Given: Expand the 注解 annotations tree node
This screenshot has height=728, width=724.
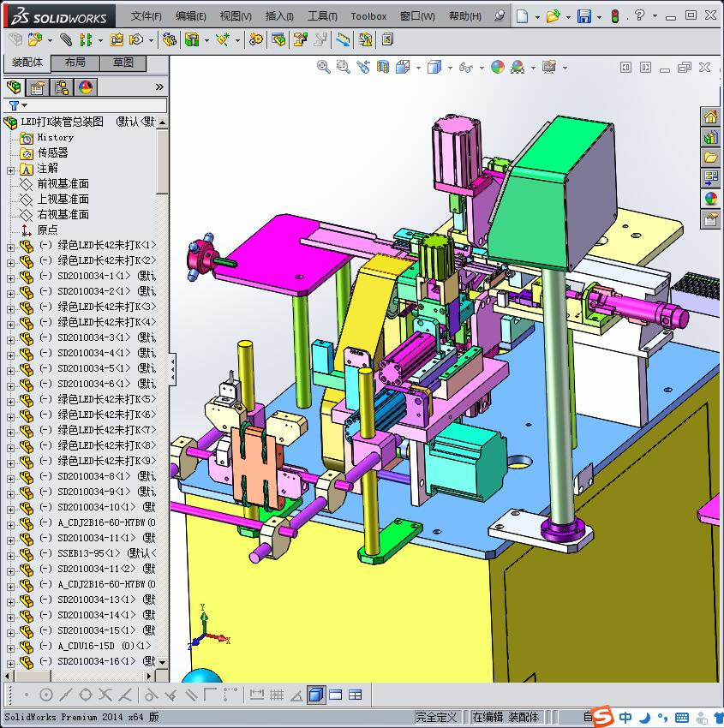Looking at the screenshot, I should [10, 169].
